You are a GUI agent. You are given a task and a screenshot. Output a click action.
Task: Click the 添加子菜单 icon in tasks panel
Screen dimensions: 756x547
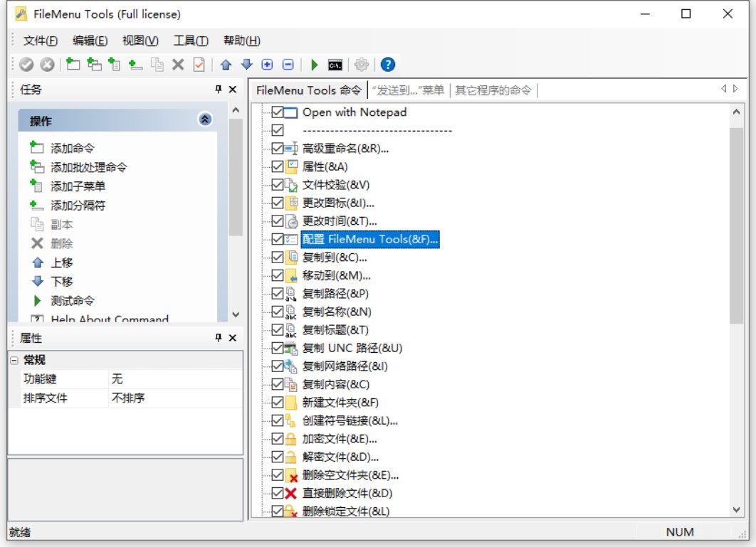36,186
